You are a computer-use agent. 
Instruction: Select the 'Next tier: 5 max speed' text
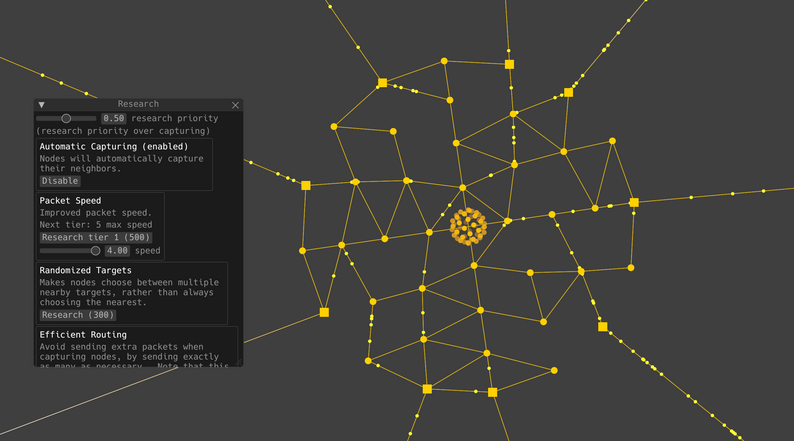click(96, 225)
